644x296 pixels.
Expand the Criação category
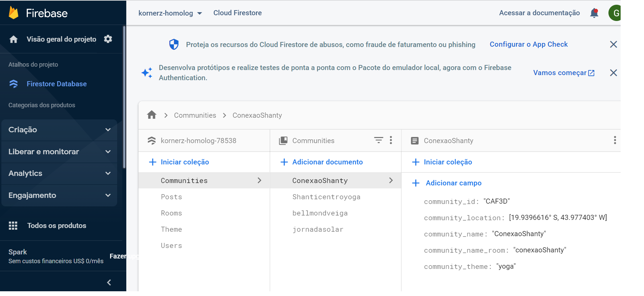(59, 130)
